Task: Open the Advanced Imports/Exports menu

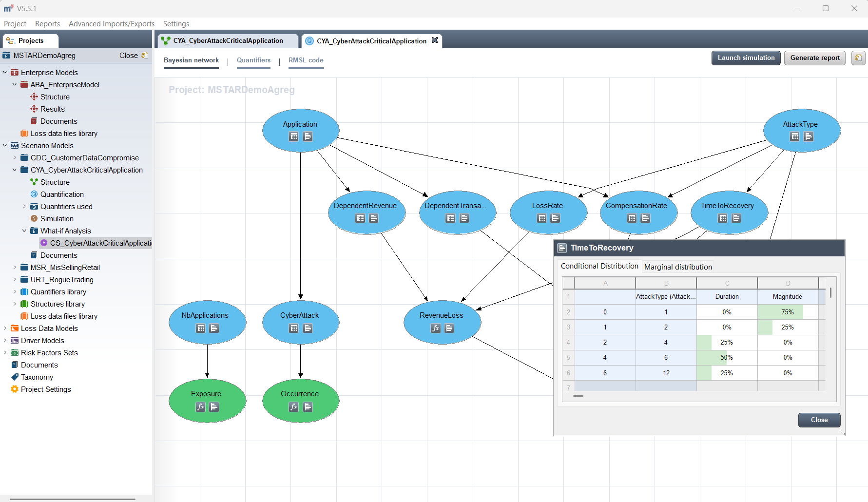Action: tap(112, 24)
